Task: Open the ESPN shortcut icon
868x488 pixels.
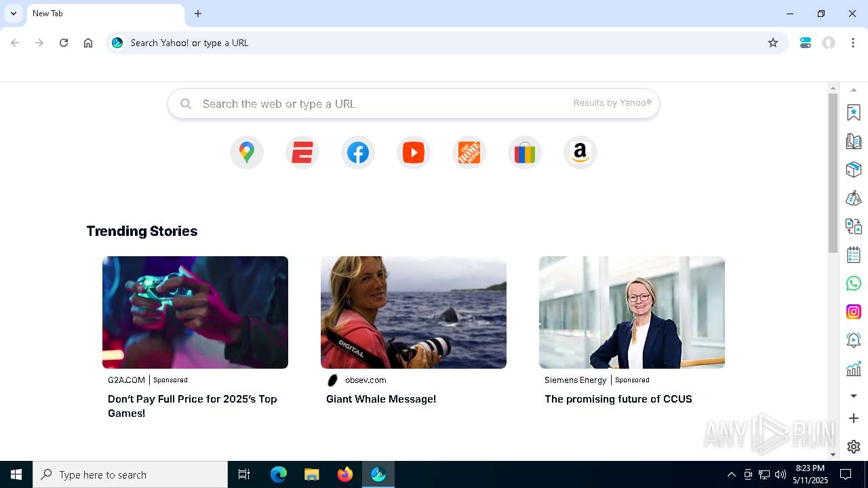Action: point(302,152)
